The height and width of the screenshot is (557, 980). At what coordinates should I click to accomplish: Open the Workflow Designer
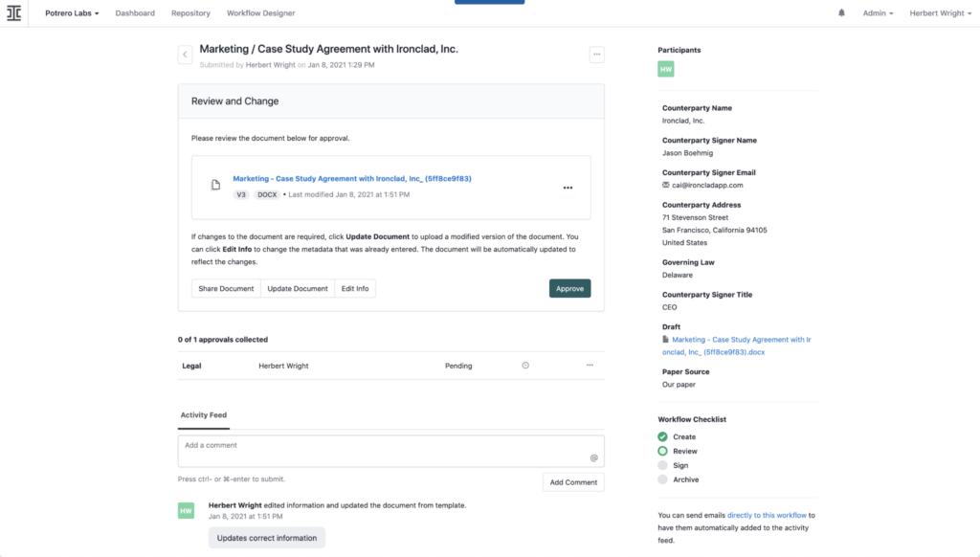(261, 12)
